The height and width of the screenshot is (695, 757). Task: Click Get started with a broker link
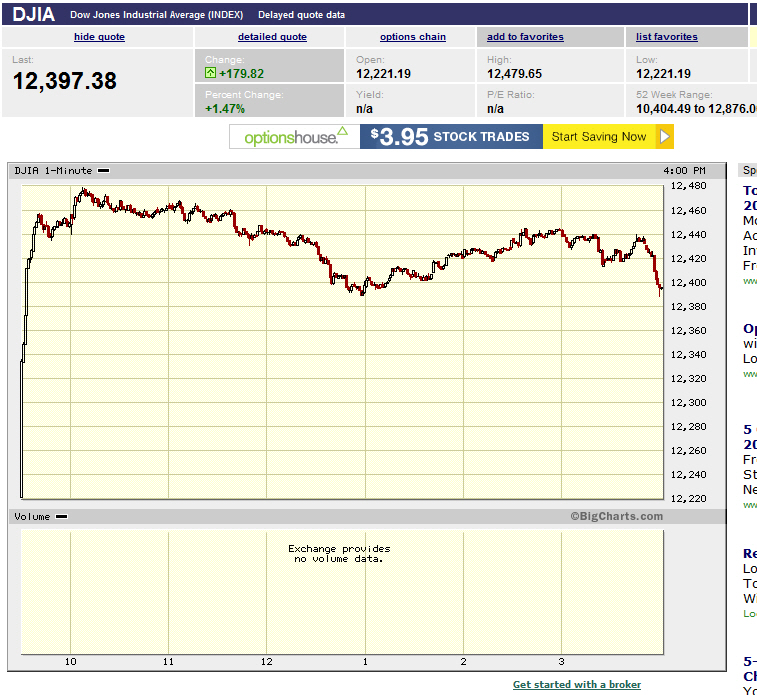tap(577, 684)
